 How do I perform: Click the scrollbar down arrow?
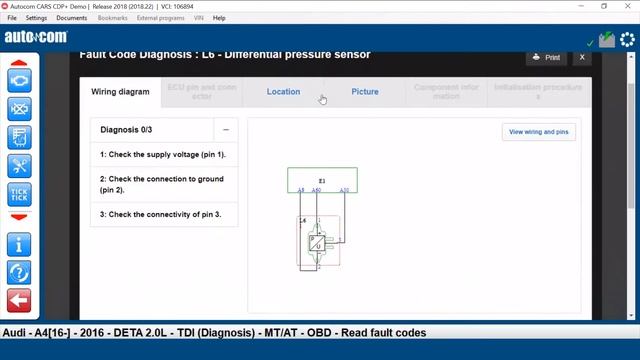[x=631, y=315]
